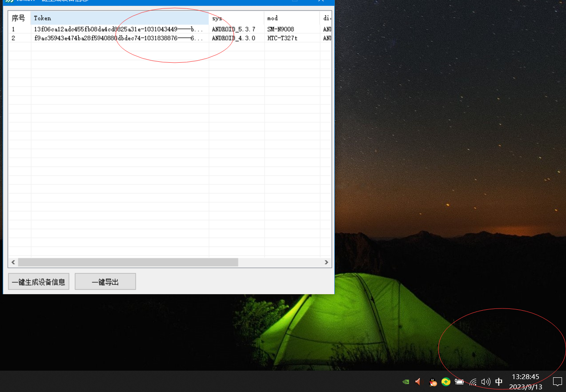This screenshot has width=566, height=392.
Task: Switch Chinese input method indicator
Action: 499,381
